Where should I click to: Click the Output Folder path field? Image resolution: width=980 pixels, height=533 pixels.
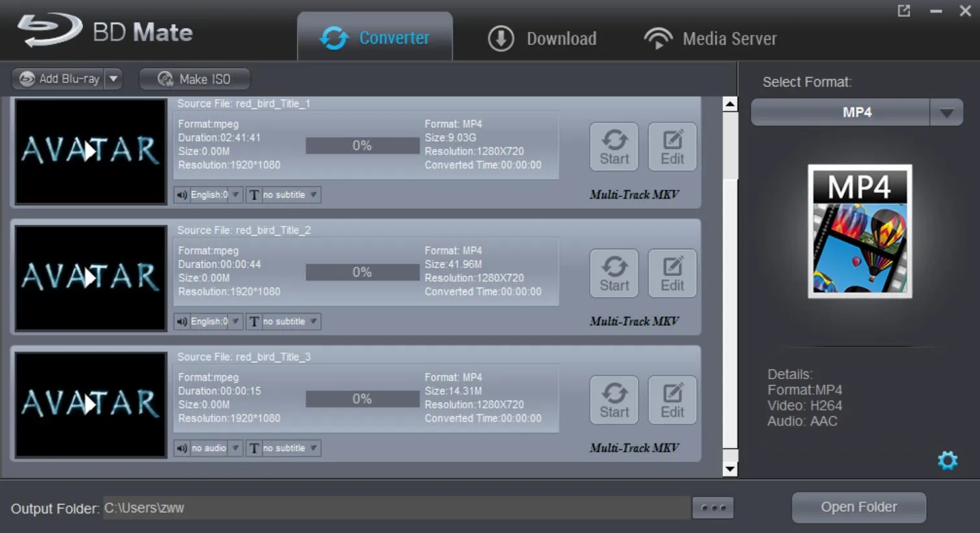coord(390,508)
